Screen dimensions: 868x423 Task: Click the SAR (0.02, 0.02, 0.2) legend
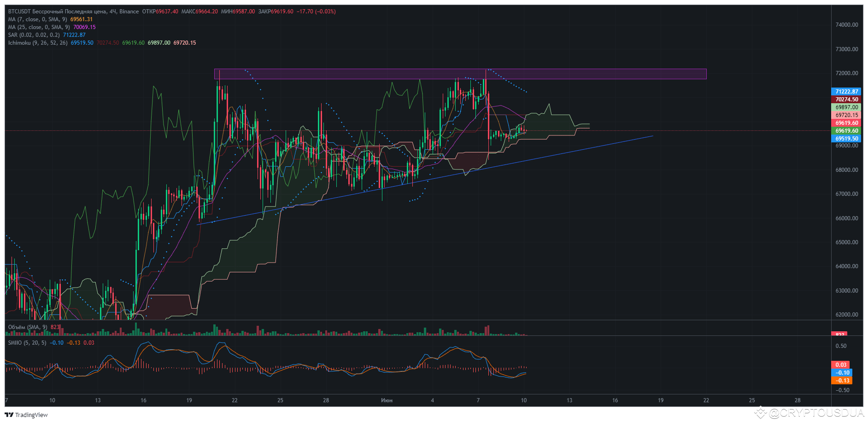coord(34,35)
